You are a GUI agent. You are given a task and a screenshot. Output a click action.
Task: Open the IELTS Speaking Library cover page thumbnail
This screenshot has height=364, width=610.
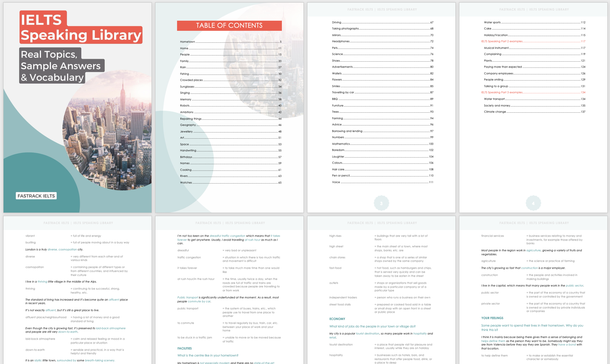pyautogui.click(x=78, y=107)
